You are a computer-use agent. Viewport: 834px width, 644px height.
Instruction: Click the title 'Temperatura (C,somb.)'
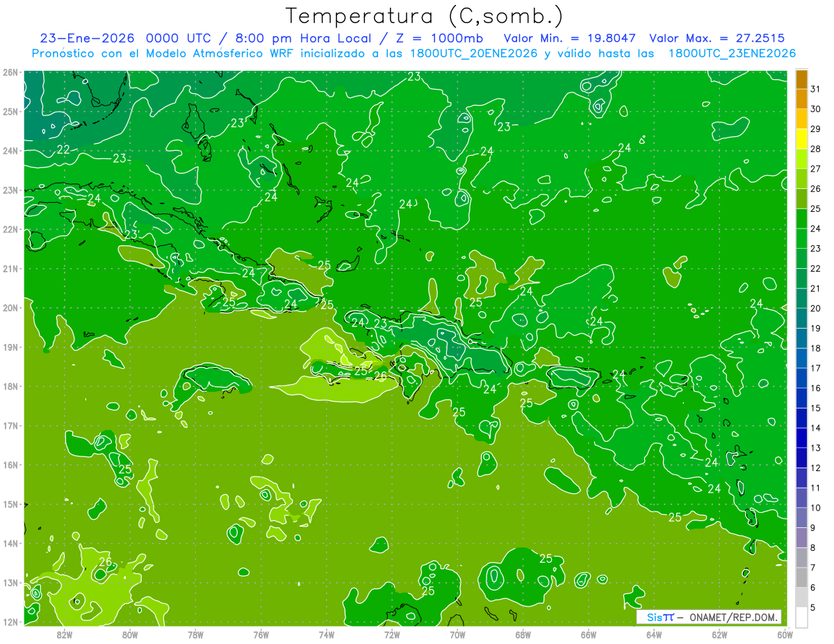point(424,16)
